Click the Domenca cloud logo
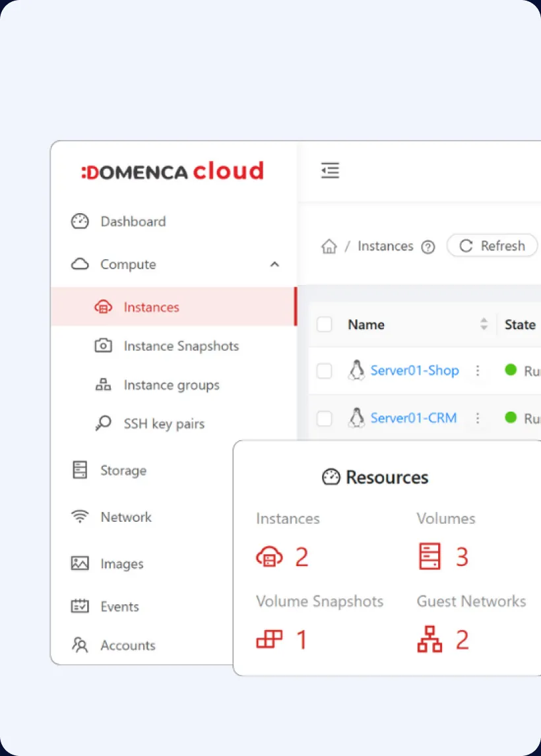Screen dimensions: 541x756 click(173, 171)
